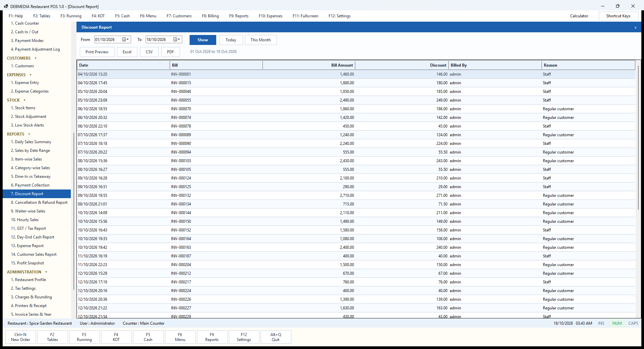Click the report table vertical scrollbar
The width and height of the screenshot is (644, 349).
[638, 137]
